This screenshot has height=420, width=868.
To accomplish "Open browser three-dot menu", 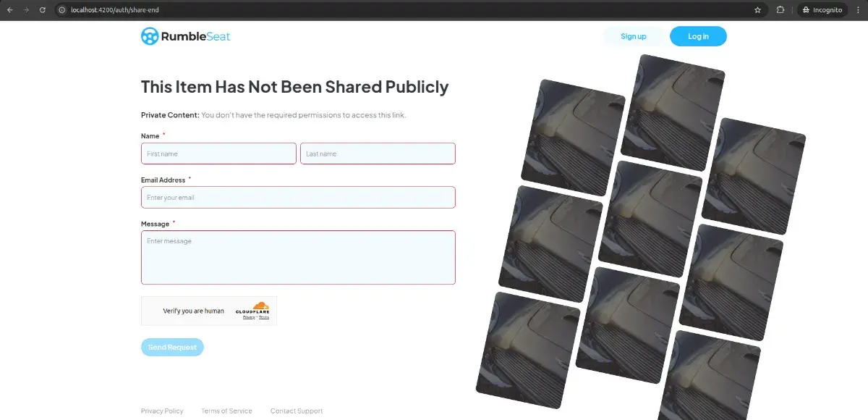I will (857, 10).
